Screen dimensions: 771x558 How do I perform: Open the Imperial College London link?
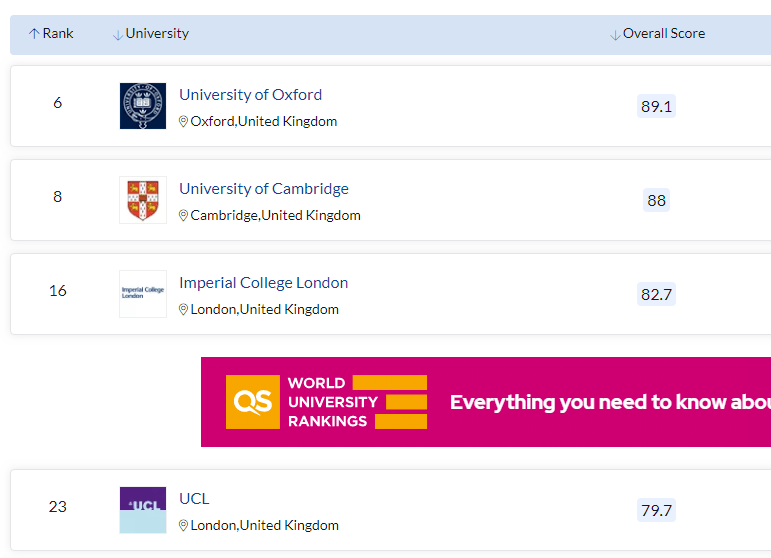(x=264, y=283)
